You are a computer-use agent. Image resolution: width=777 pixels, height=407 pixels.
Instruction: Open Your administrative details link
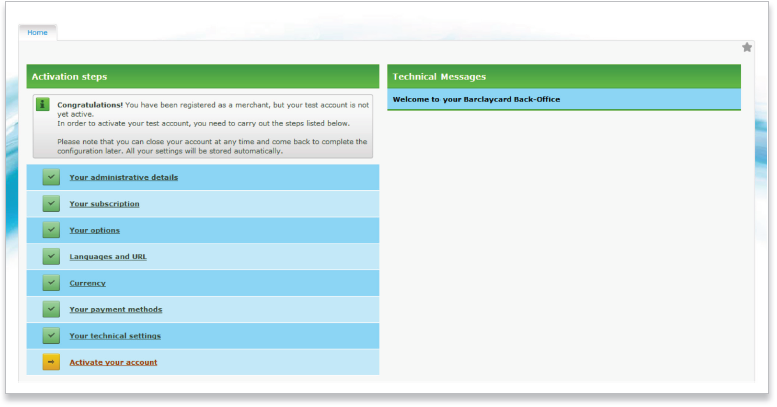click(x=123, y=177)
